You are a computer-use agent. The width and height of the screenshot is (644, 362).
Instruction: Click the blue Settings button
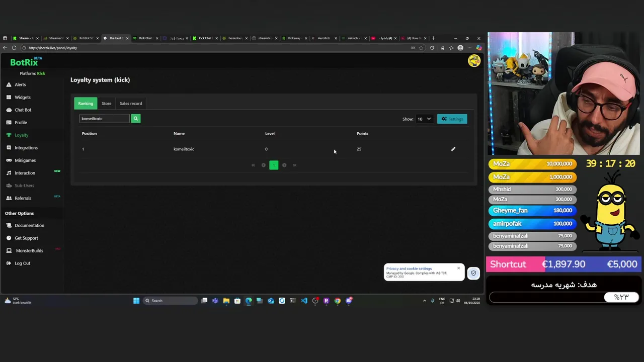452,119
